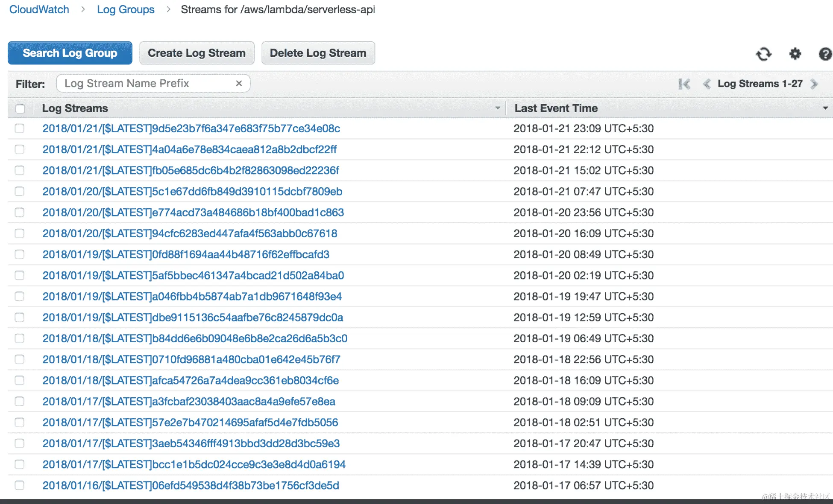Tick the checkbox for the stream ending dbe9115136c54aafbe76c8245879dc0a
The width and height of the screenshot is (833, 504).
[20, 318]
